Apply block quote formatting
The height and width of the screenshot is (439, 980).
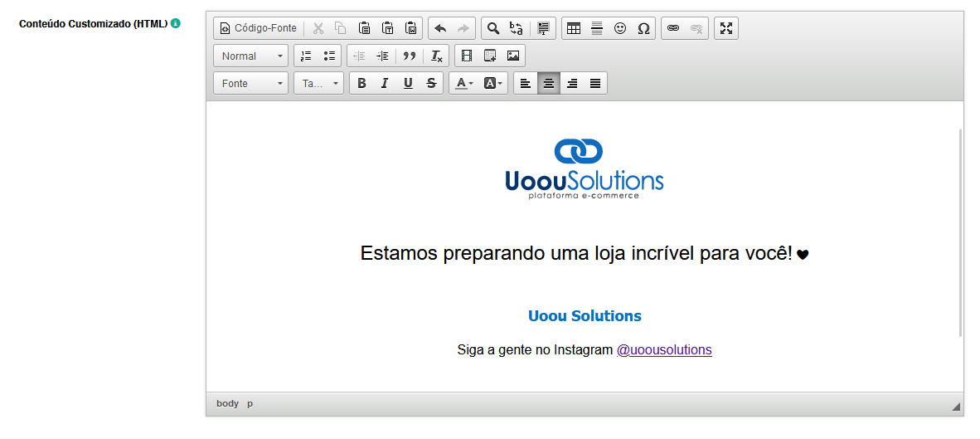(x=410, y=56)
